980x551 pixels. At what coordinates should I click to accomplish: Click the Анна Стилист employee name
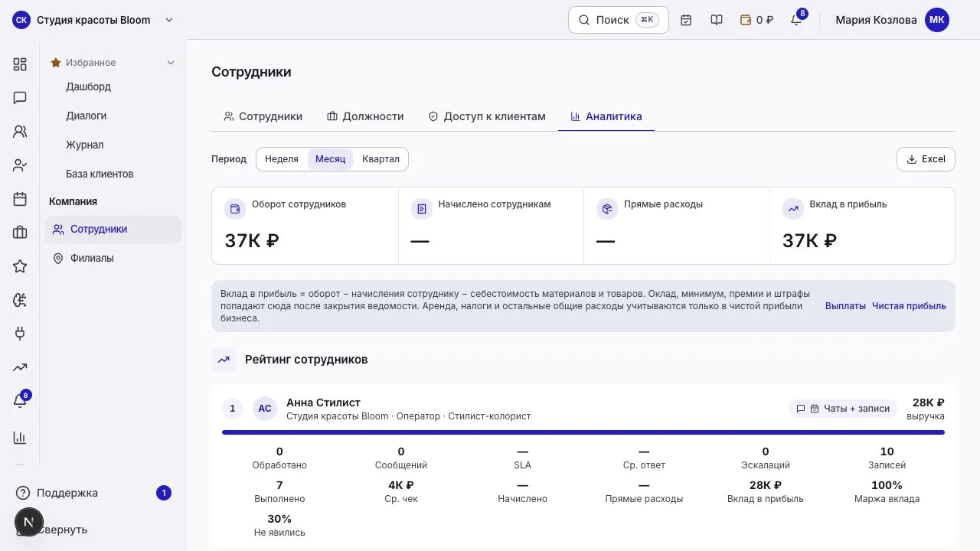pyautogui.click(x=323, y=403)
